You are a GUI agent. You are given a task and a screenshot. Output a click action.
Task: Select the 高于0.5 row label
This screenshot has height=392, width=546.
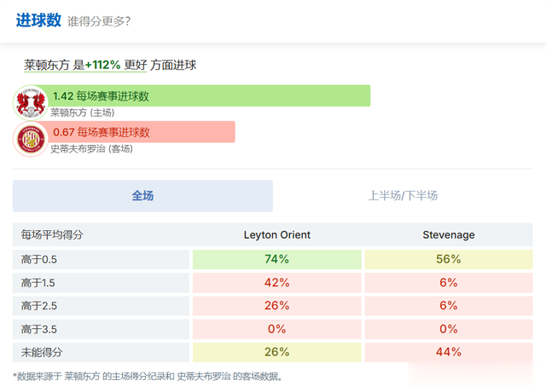(41, 259)
